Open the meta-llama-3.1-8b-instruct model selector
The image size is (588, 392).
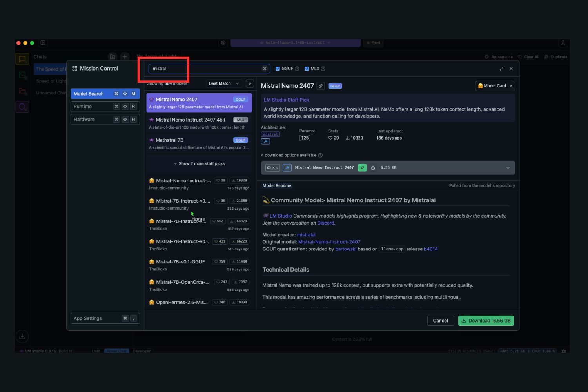(296, 43)
